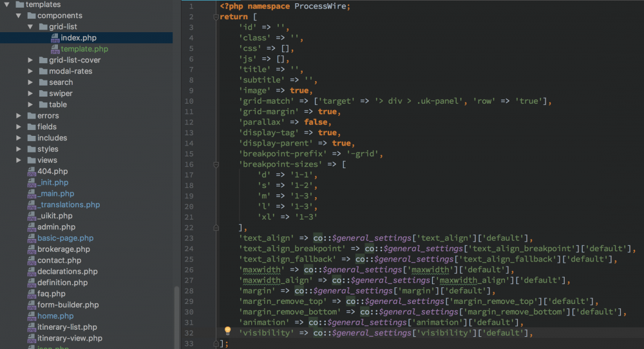Select form-builder.php in the project tree
644x349 pixels.
[x=68, y=305]
